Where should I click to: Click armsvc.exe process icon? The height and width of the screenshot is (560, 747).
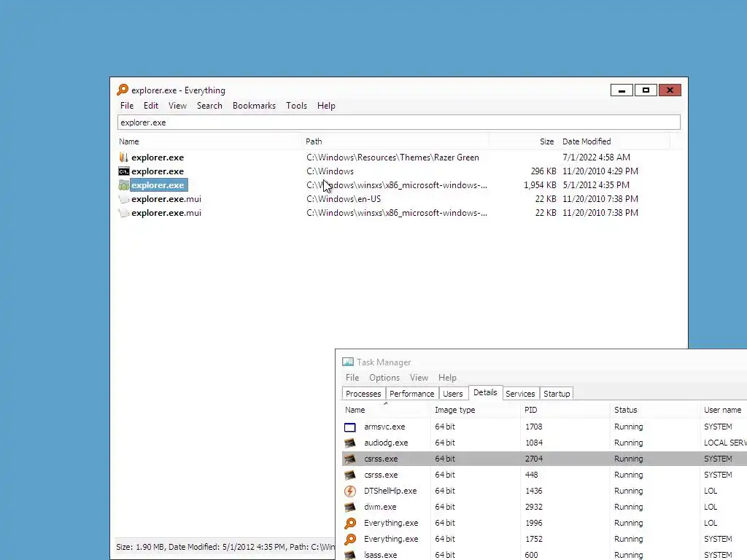point(350,427)
